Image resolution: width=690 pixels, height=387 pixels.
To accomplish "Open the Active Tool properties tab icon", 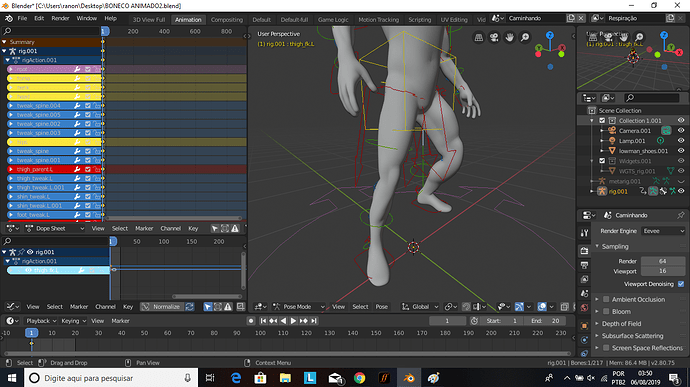I will 584,233.
